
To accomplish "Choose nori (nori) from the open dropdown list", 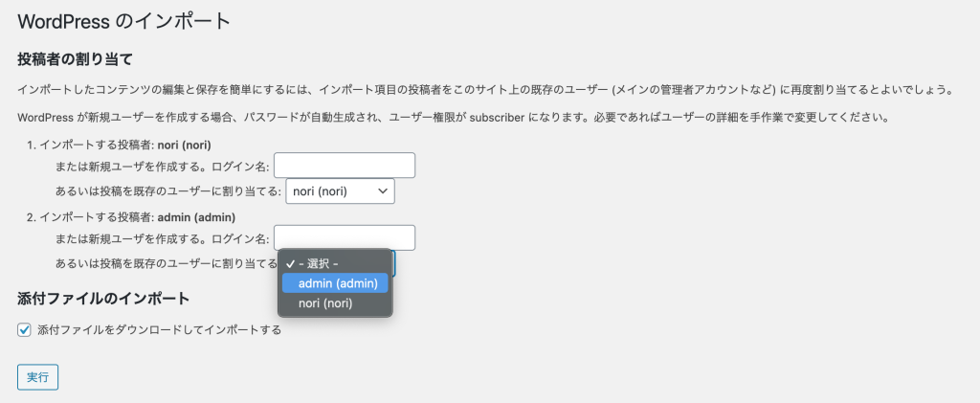I will [x=325, y=303].
